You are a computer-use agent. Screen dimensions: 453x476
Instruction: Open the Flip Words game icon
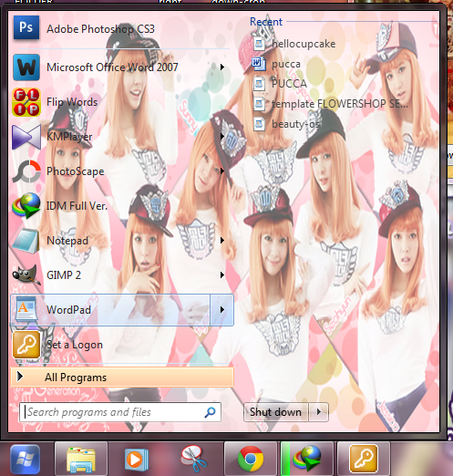pyautogui.click(x=26, y=102)
